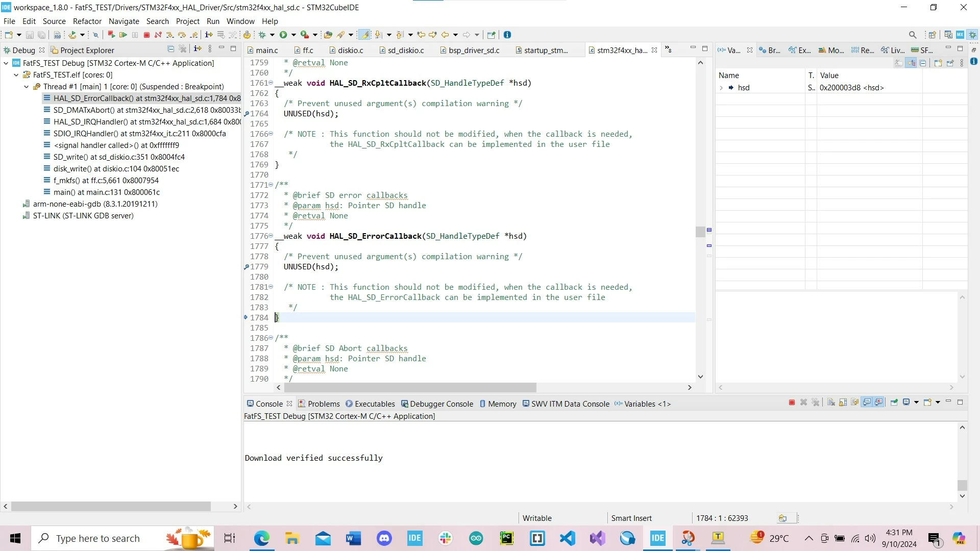Click the Step Over toolbar icon
This screenshot has width=980, height=551.
point(182,35)
